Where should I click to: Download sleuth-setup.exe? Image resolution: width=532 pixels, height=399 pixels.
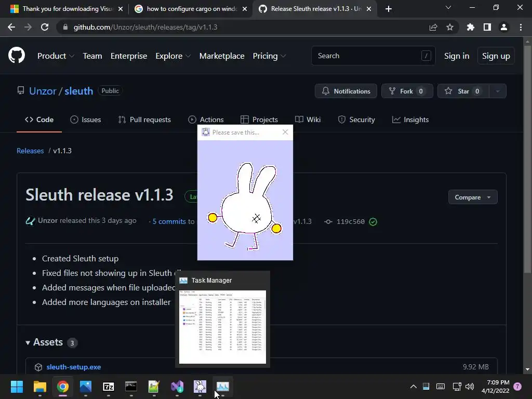point(74,367)
